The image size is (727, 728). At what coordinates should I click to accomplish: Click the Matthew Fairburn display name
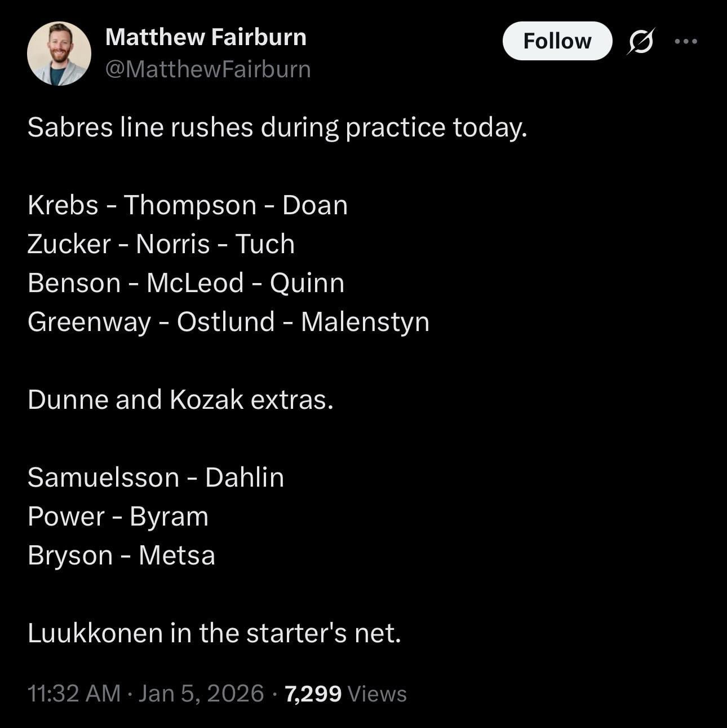click(206, 37)
